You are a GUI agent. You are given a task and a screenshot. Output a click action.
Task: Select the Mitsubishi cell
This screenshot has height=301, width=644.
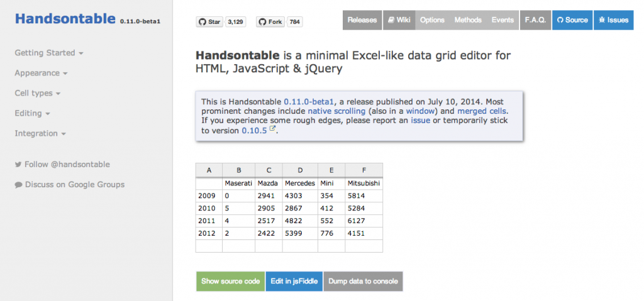[364, 183]
